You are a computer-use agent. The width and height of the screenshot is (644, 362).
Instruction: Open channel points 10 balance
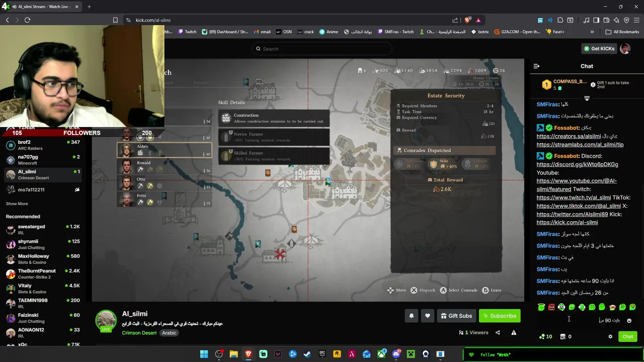coord(545,336)
